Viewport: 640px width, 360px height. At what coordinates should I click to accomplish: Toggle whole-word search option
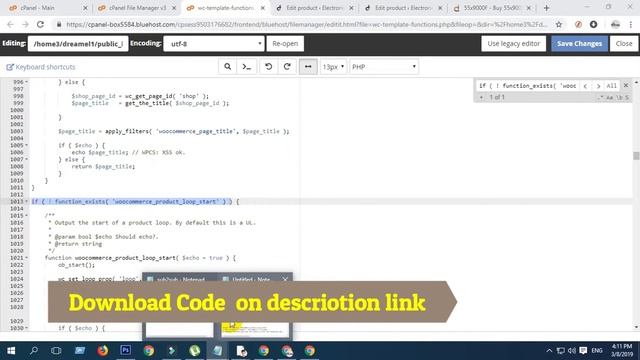[x=619, y=98]
